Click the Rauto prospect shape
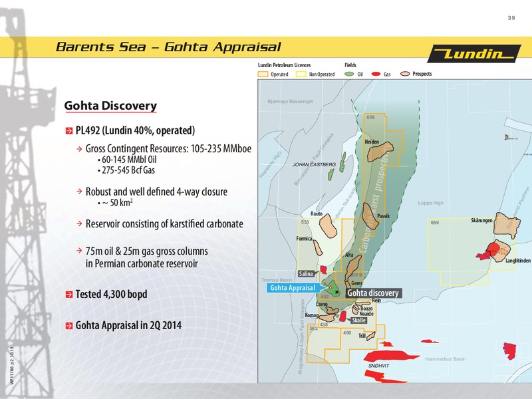This screenshot has height=399, width=532. coord(328,226)
